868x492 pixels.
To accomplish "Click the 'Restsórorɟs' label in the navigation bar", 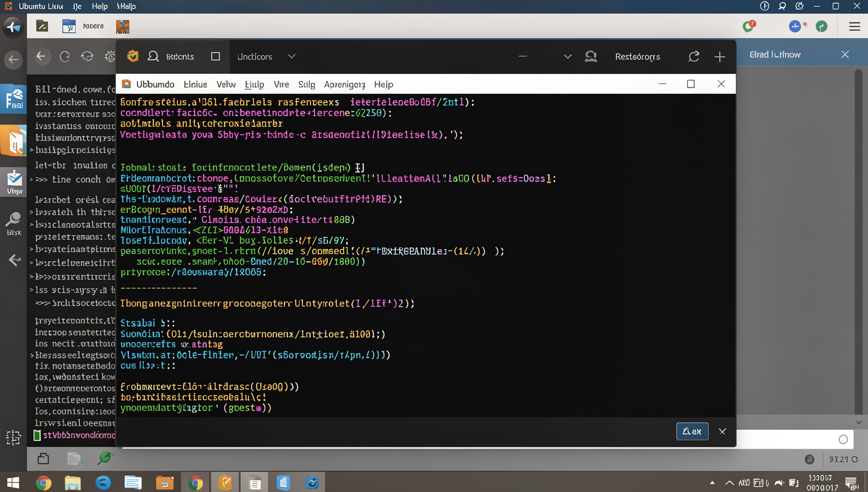I will point(637,56).
